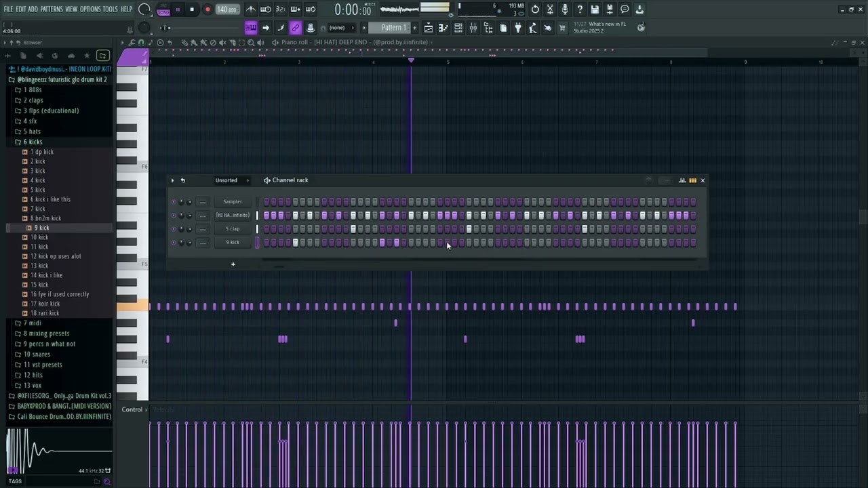
Task: Toggle first step of the Sampler row
Action: (267, 201)
